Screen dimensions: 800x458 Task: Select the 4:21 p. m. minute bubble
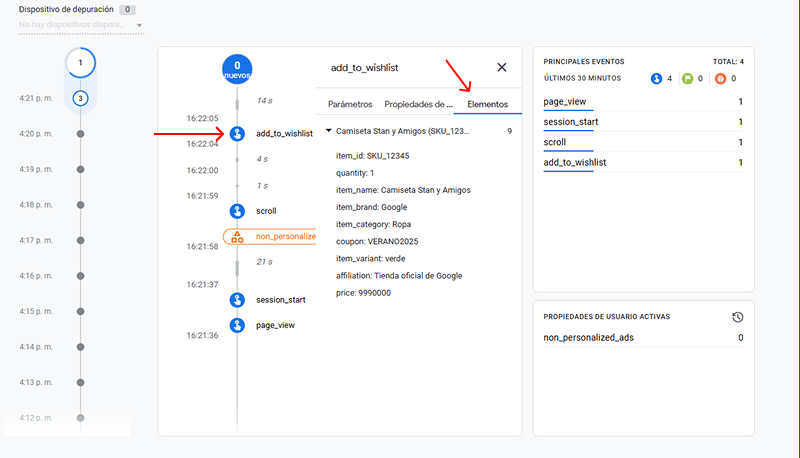pos(80,98)
